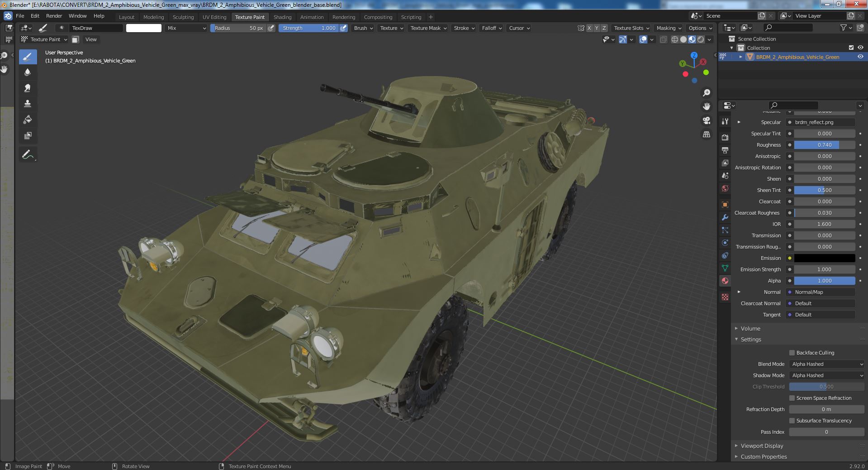
Task: Expand BRDM_2_Amphibious_Vehicle_Green tree item
Action: [x=740, y=57]
